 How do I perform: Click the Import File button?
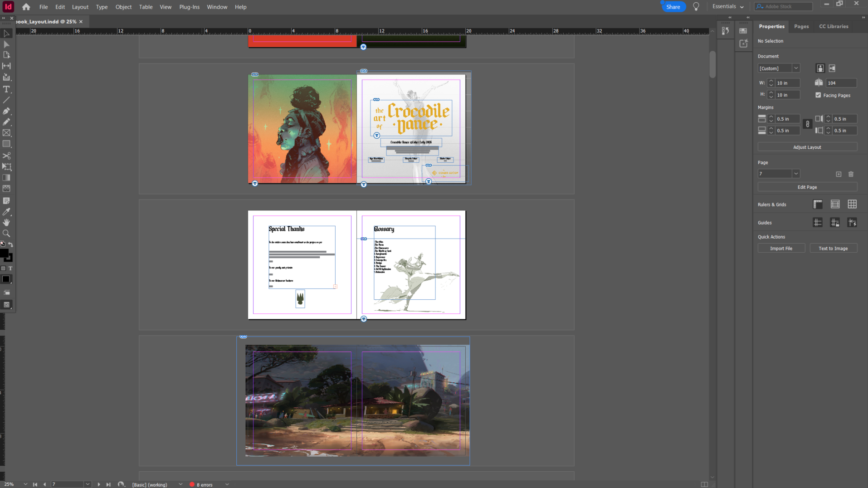781,248
